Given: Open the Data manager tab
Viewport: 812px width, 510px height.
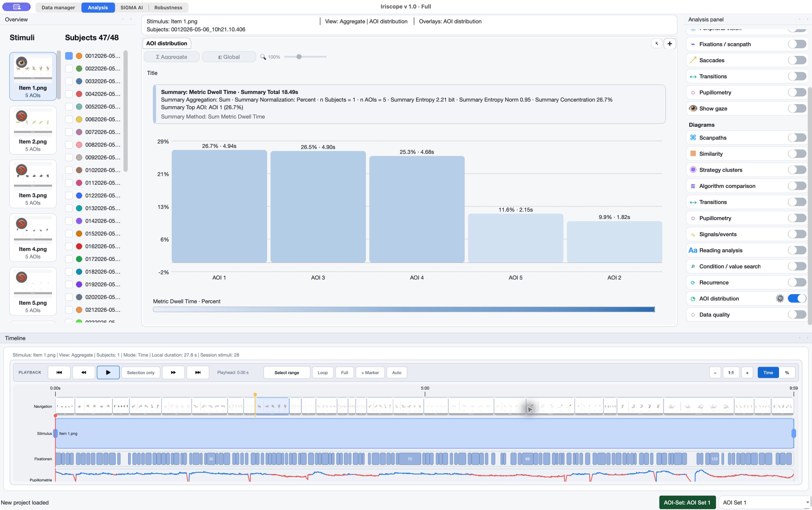Looking at the screenshot, I should click(58, 7).
